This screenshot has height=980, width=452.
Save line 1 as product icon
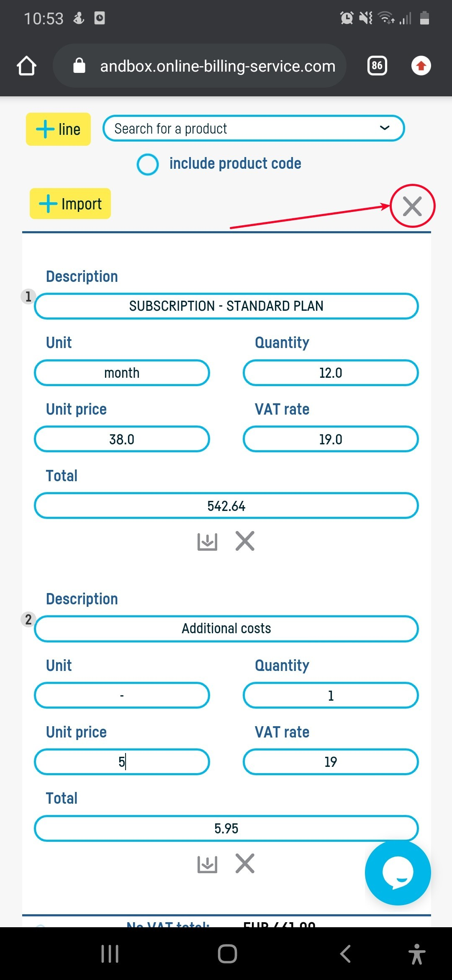click(x=207, y=541)
